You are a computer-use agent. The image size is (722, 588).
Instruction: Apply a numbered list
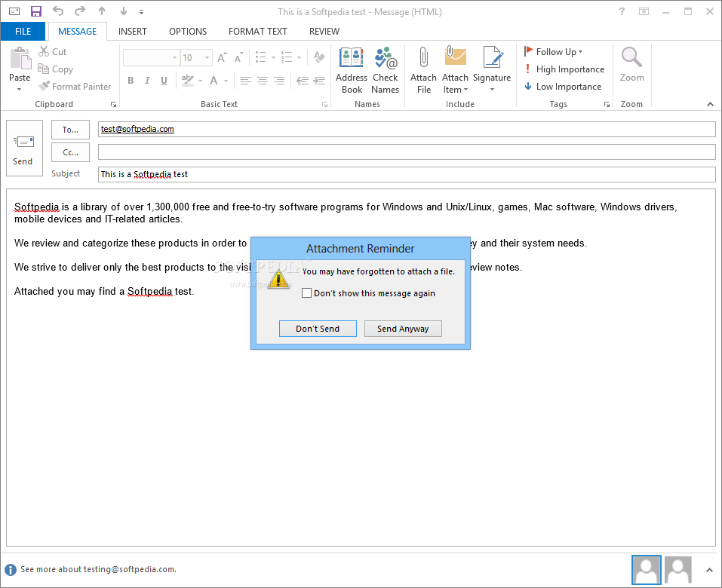[x=287, y=57]
